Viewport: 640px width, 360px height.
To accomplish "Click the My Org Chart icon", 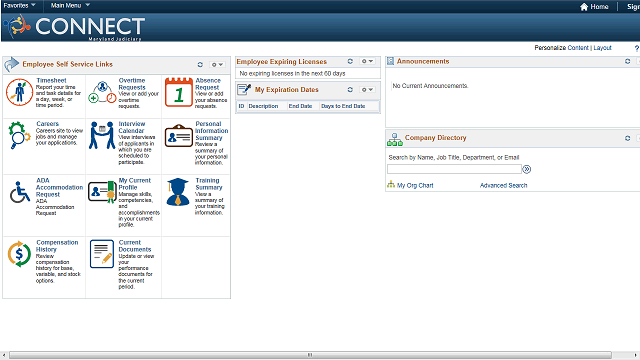I will click(391, 184).
